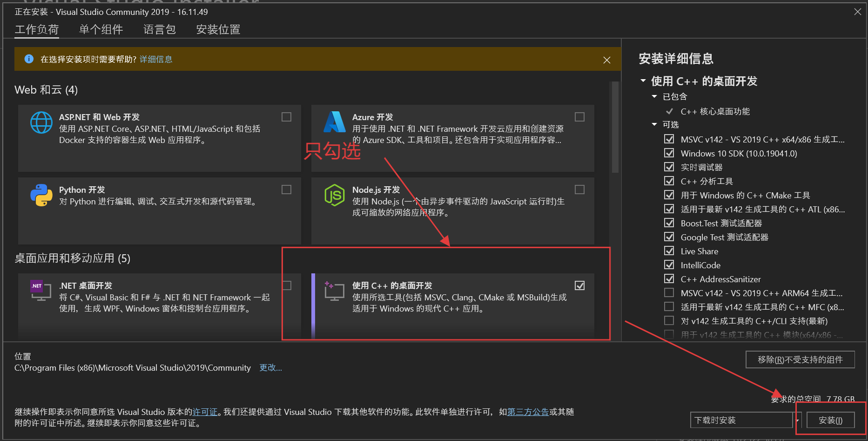Click the Azure development icon
Image resolution: width=868 pixels, height=441 pixels.
click(334, 122)
